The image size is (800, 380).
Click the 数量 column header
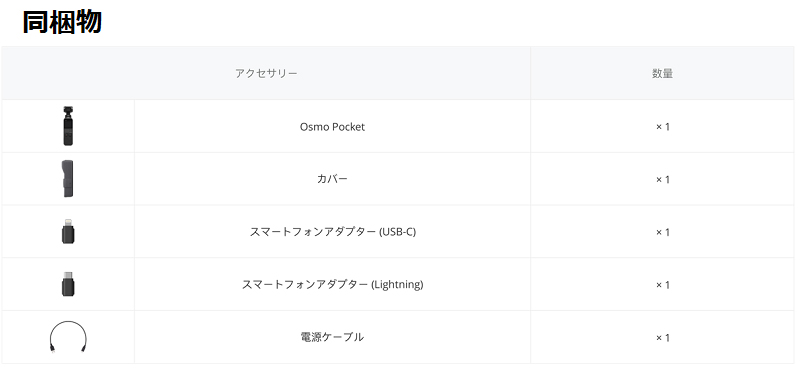662,73
